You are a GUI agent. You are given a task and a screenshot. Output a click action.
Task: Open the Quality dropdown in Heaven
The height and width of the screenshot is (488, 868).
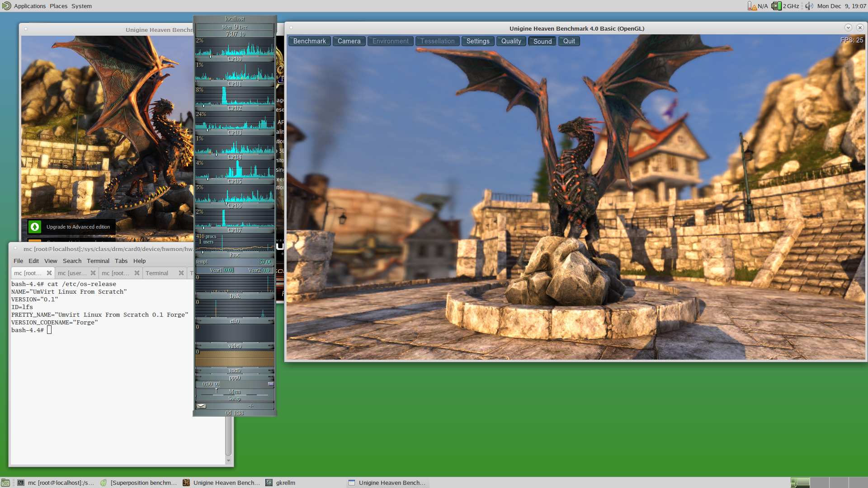511,41
